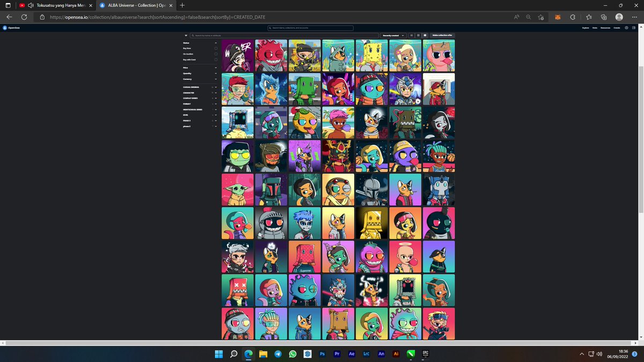Open the OpenSea account profile icon
This screenshot has width=644, height=362.
coord(626,28)
